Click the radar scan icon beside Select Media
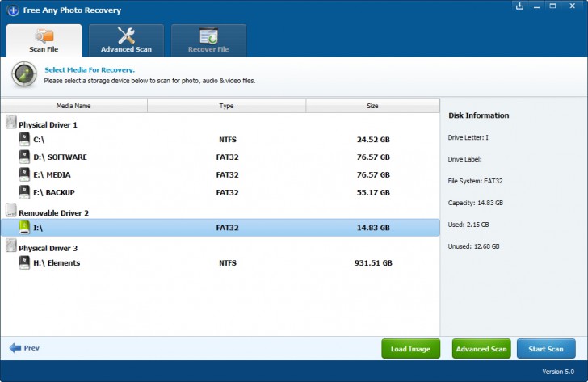 click(24, 74)
